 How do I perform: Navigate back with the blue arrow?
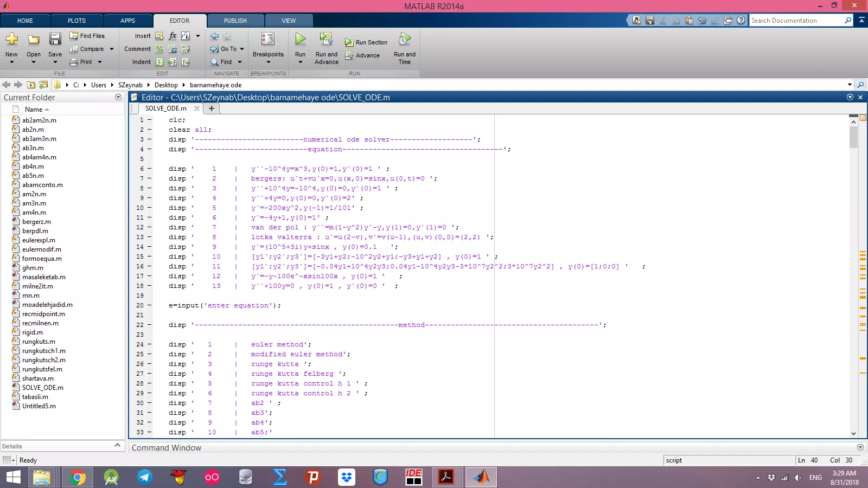(214, 36)
